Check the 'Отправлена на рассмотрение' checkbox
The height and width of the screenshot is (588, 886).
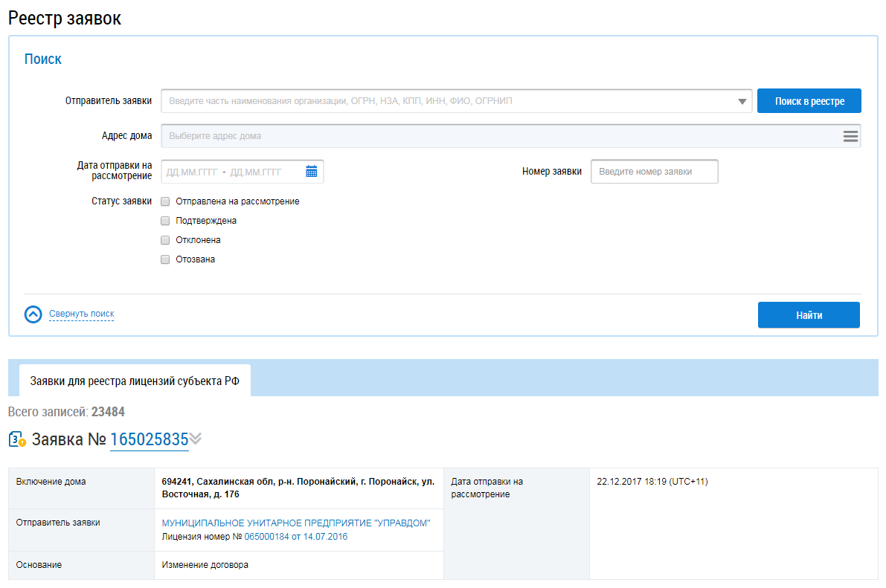pyautogui.click(x=165, y=201)
